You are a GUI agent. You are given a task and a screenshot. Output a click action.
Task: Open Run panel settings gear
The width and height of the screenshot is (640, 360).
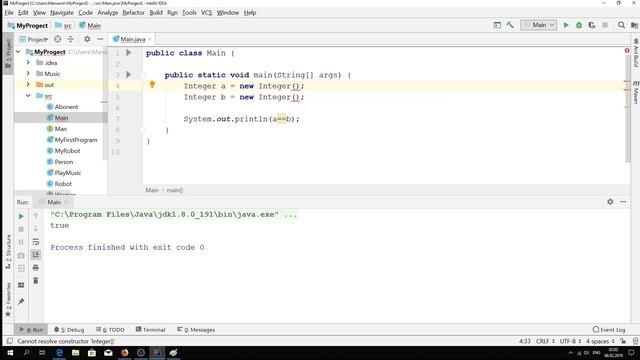[610, 202]
